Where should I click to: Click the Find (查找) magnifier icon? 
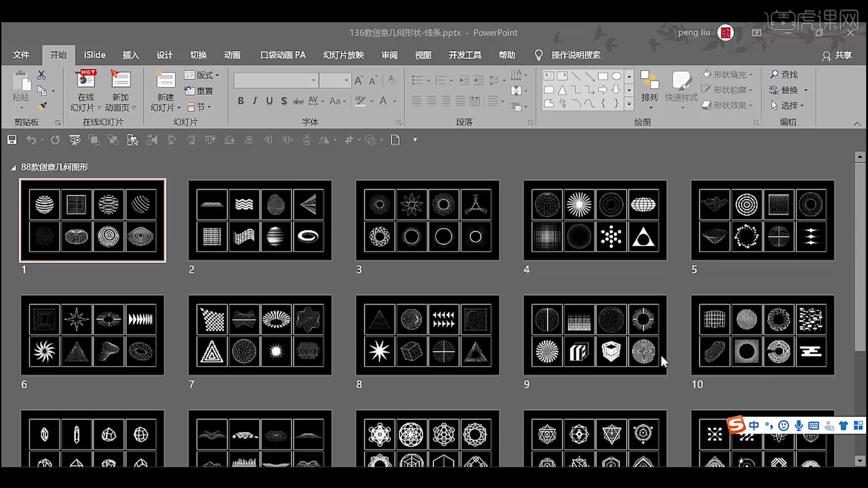[774, 74]
